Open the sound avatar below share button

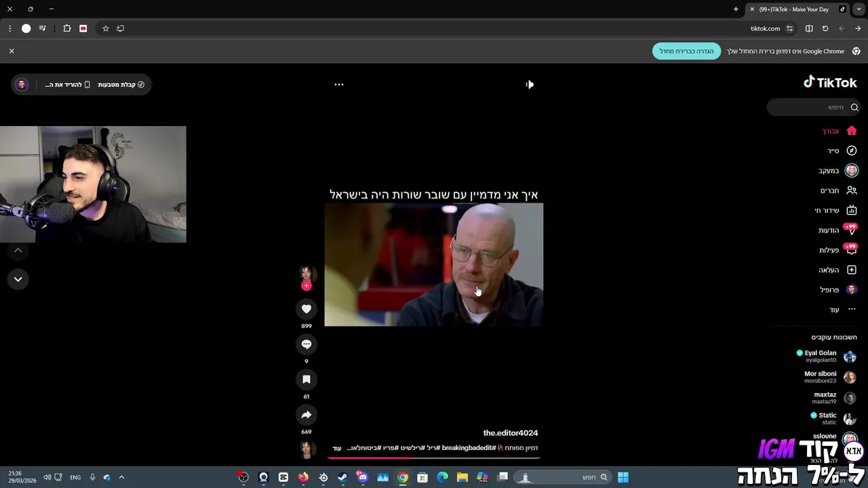(307, 449)
